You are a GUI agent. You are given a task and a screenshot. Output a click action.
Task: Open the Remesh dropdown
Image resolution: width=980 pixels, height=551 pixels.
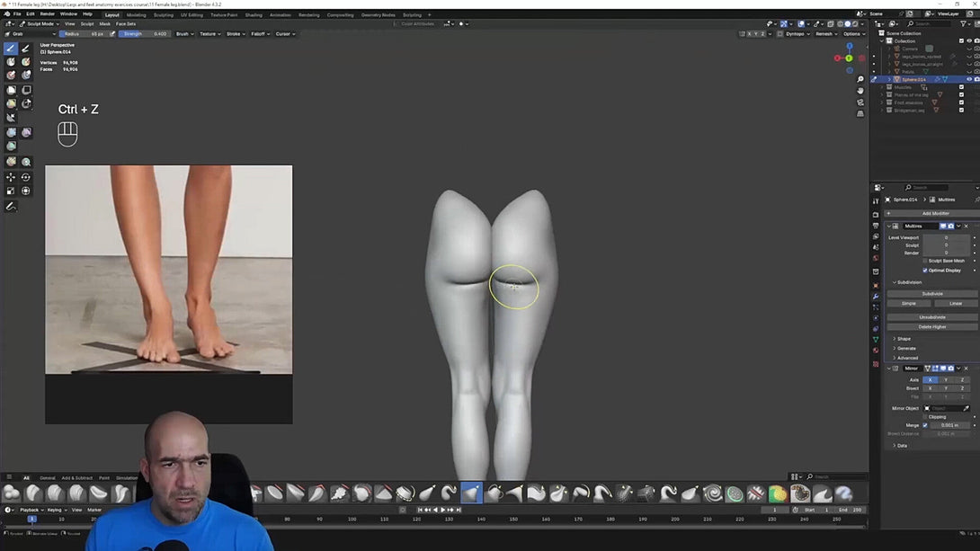point(826,34)
